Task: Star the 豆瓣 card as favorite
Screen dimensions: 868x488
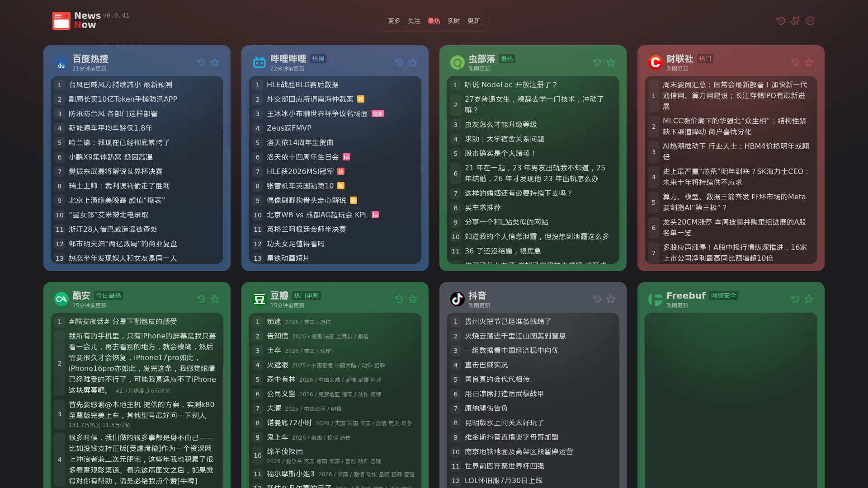Action: click(x=413, y=299)
